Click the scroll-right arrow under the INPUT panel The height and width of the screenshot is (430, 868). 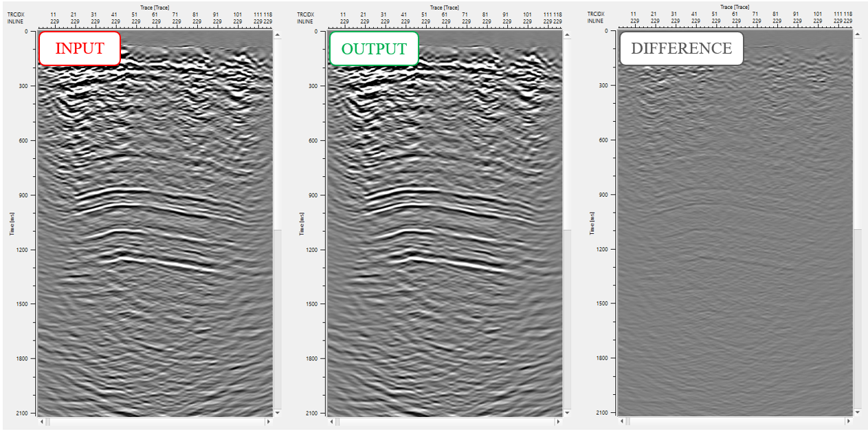(269, 421)
